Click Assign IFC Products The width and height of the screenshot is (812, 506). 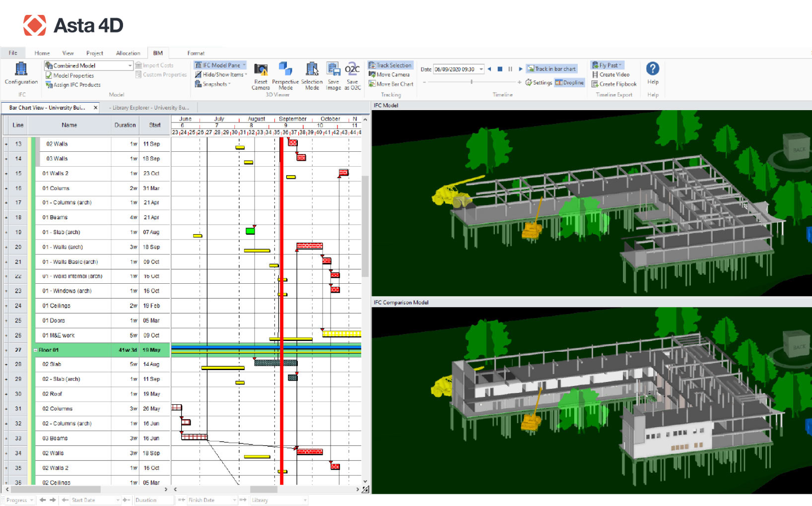(x=73, y=85)
